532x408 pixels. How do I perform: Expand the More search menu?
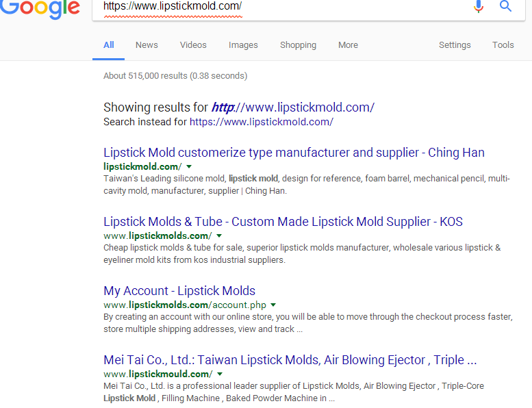[348, 45]
